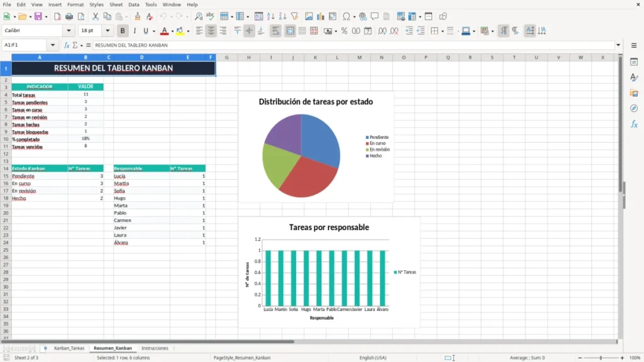
Task: Open sidebar Functions fx icon
Action: [x=634, y=124]
